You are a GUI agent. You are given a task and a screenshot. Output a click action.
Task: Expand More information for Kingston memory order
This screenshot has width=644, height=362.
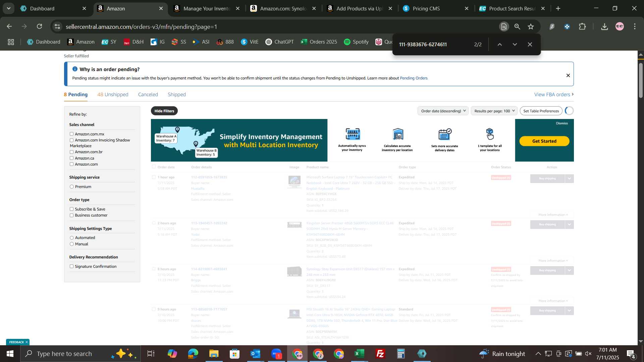tap(553, 261)
